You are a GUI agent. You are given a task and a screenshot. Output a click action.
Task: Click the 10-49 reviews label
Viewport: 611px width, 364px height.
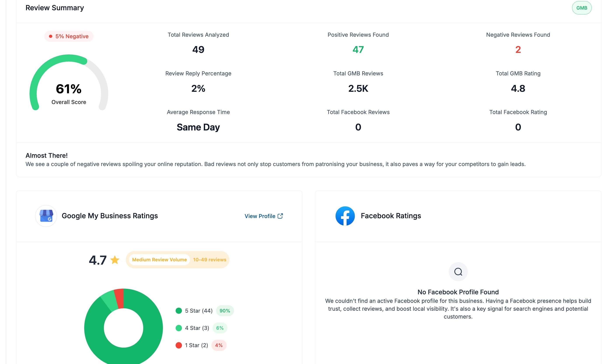209,260
